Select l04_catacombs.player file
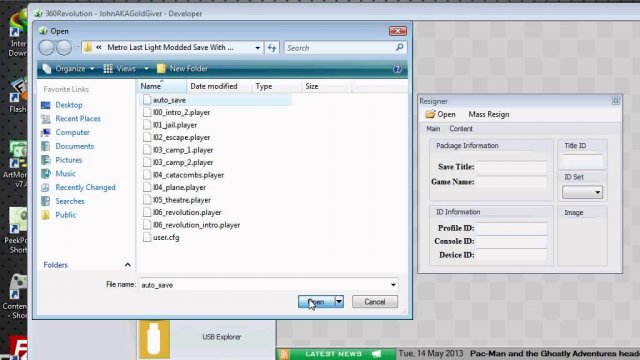The width and height of the screenshot is (640, 360). pyautogui.click(x=188, y=175)
